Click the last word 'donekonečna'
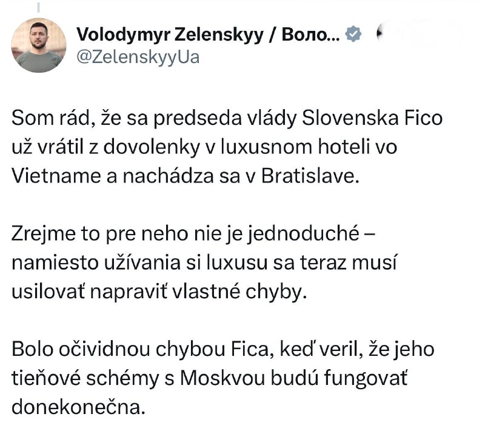Screen dimensions: 485x448 (x=78, y=407)
